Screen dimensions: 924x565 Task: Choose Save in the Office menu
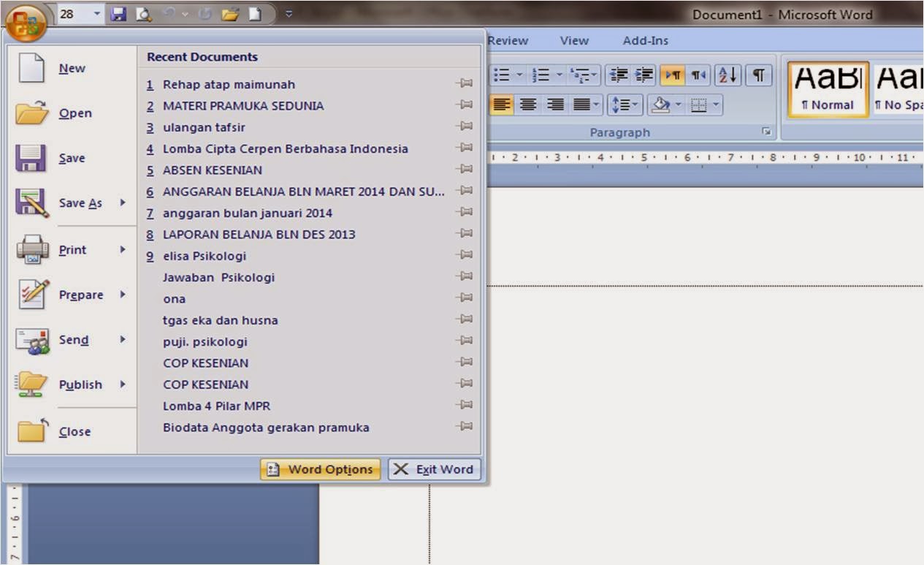click(72, 159)
